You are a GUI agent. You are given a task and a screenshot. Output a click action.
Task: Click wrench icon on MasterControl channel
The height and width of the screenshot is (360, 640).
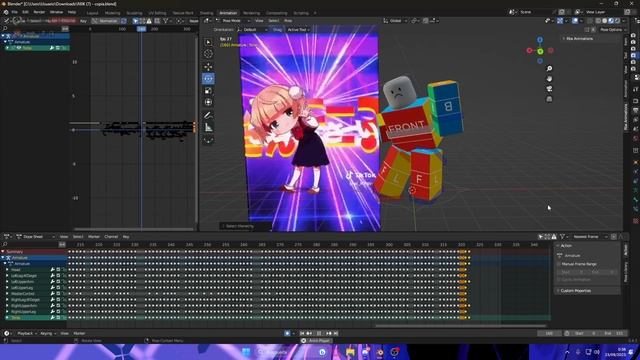(x=52, y=293)
